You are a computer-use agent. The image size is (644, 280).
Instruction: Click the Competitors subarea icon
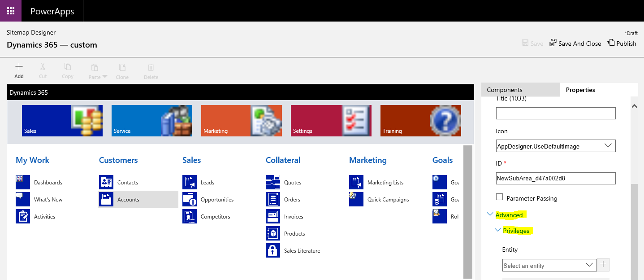(190, 216)
